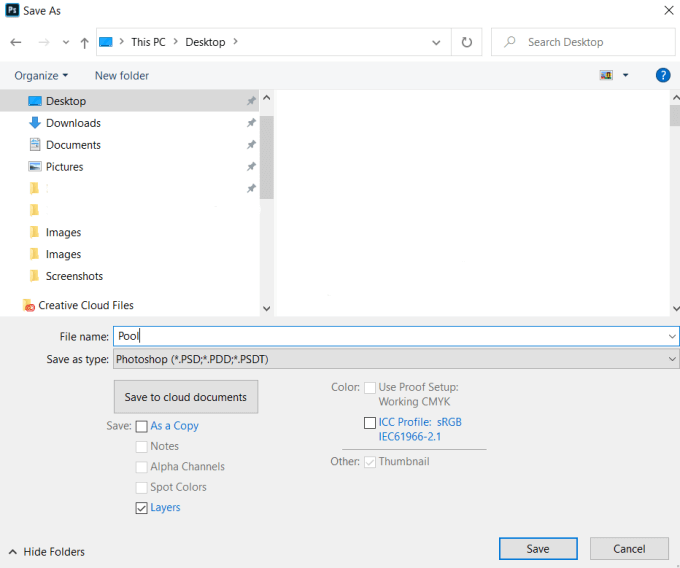Click the navigation pane scrollbar thumb
The width and height of the screenshot is (680, 568).
point(267,157)
